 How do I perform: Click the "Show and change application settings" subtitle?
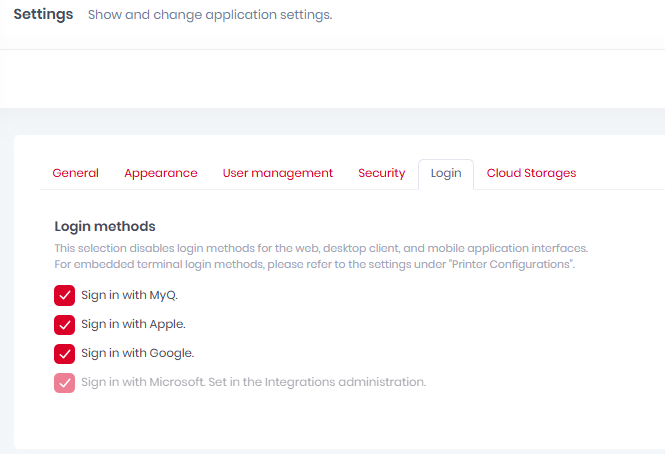pos(210,16)
